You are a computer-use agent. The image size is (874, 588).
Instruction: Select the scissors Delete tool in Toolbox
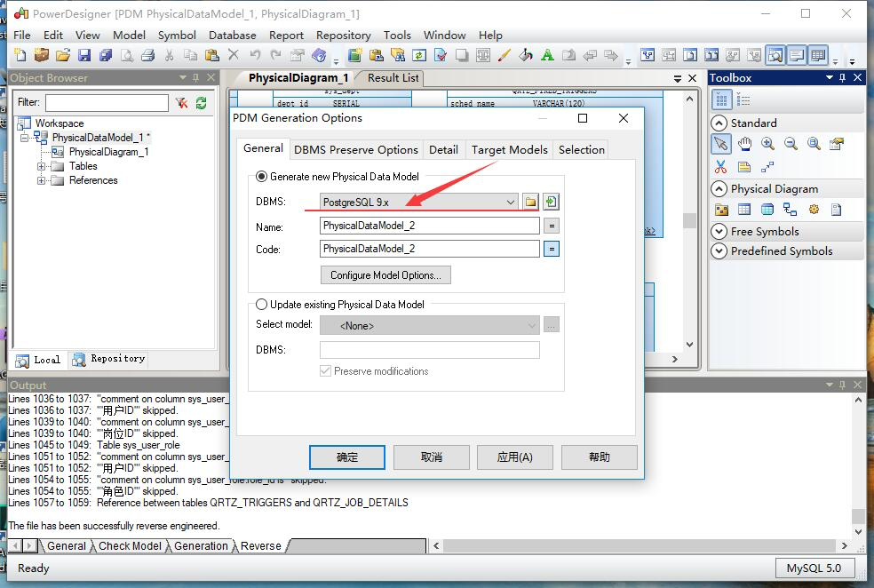tap(720, 167)
